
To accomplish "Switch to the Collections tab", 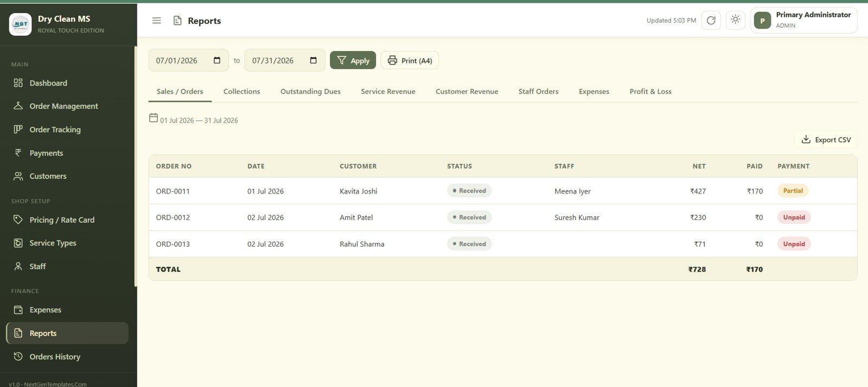I will coord(242,92).
